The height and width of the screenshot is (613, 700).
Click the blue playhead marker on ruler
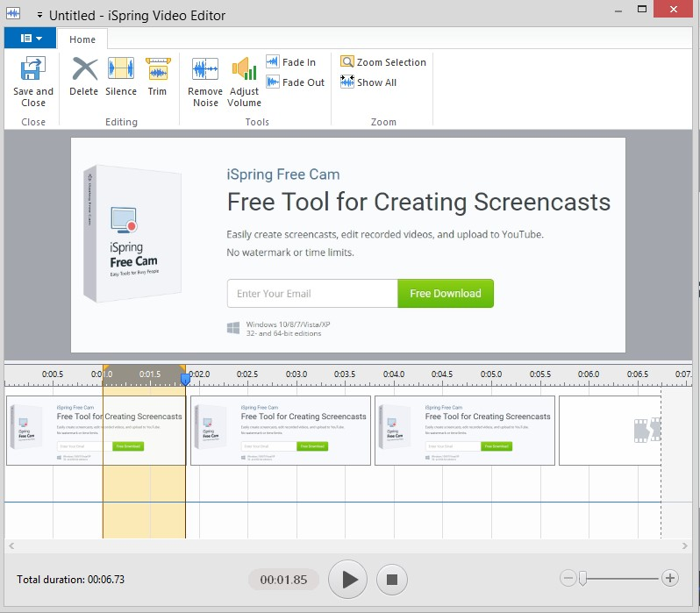click(x=185, y=380)
